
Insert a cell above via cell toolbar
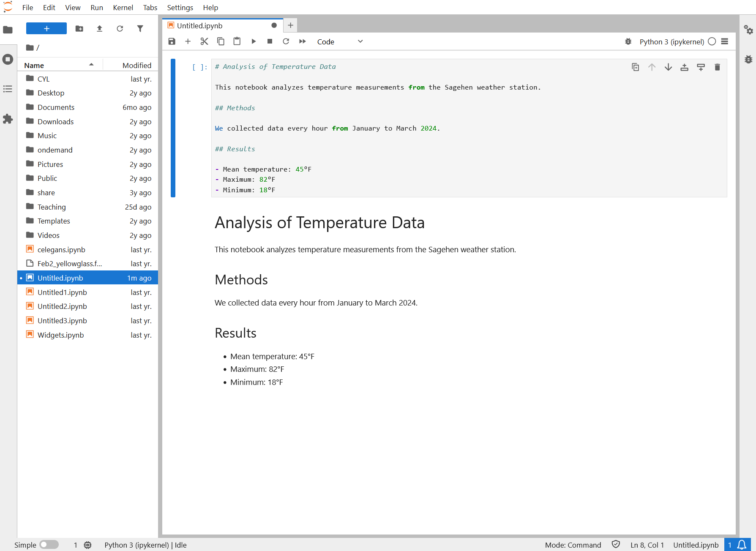pos(684,67)
